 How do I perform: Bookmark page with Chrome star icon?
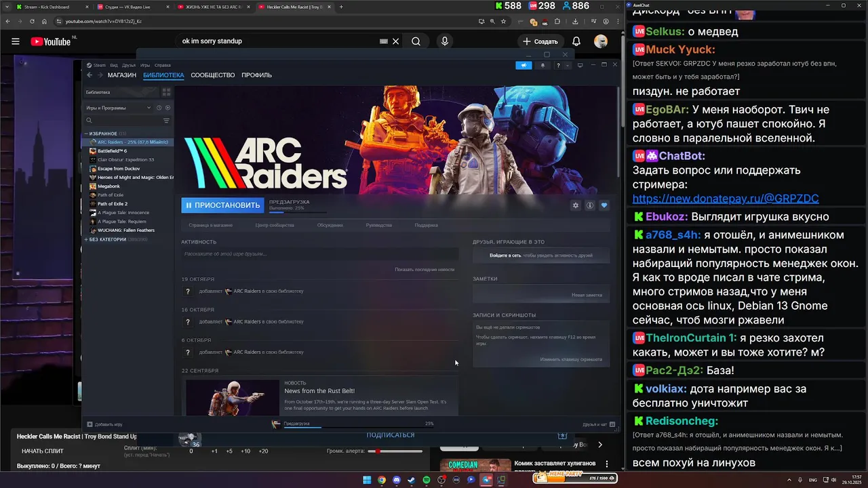(504, 21)
